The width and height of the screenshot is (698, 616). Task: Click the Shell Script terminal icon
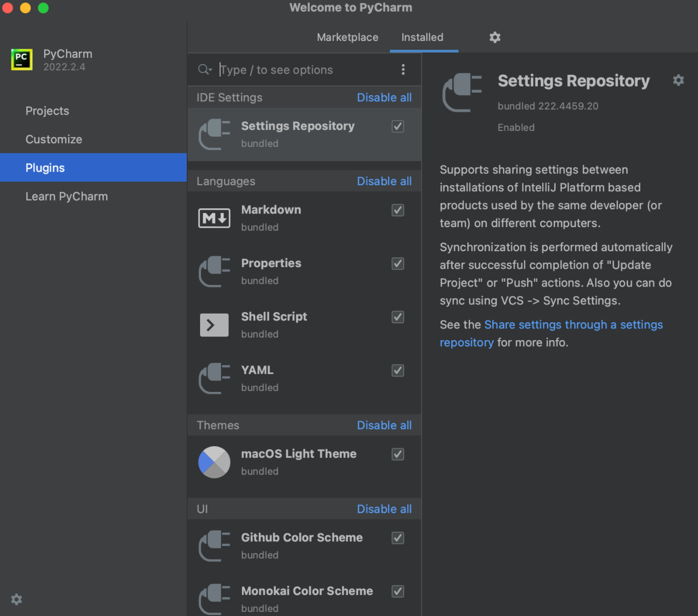coord(214,325)
